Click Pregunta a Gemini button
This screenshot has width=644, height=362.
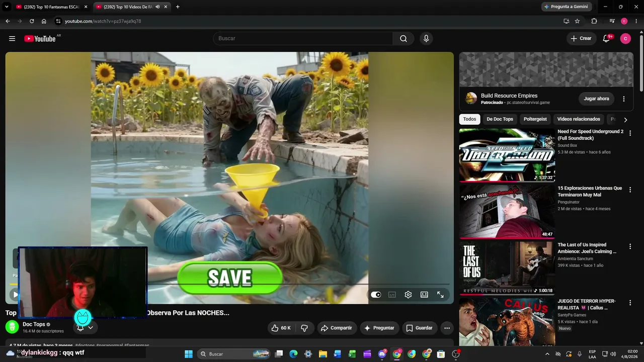click(x=566, y=7)
